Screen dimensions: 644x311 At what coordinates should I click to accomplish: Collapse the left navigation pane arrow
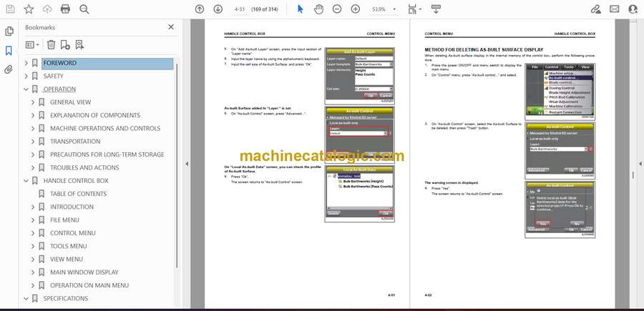(187, 164)
